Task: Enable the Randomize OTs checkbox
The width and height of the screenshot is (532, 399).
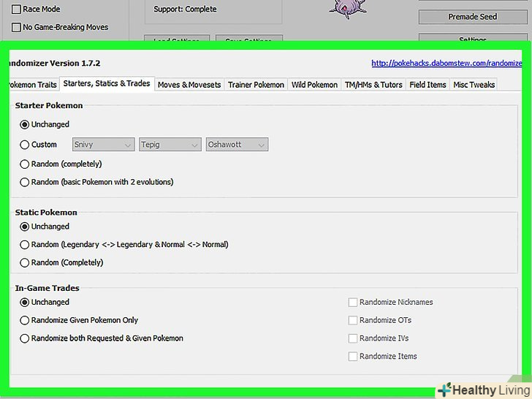Action: [353, 320]
